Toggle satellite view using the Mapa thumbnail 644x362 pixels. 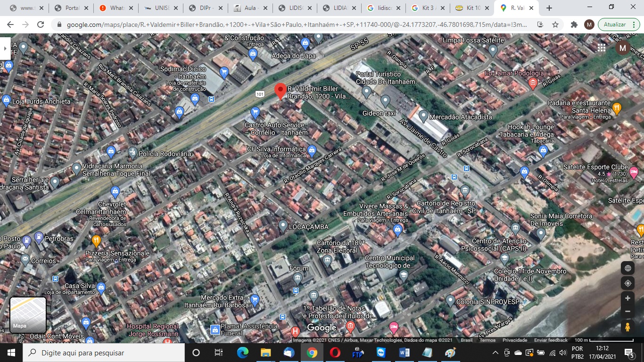point(27,315)
